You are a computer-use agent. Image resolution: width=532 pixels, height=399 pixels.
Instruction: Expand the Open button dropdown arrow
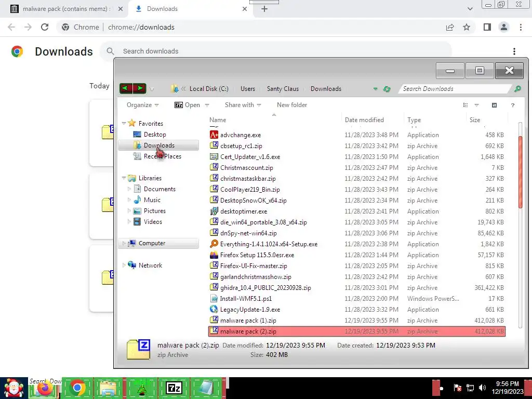[207, 105]
